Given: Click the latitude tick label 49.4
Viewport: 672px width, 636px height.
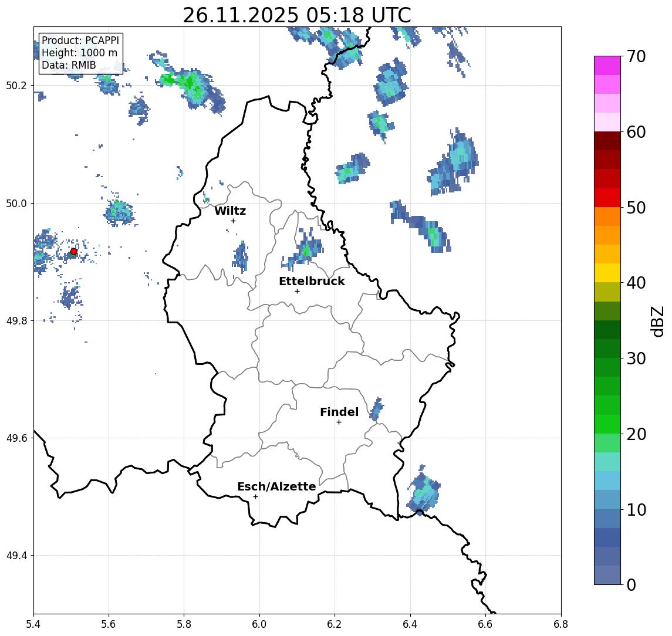Looking at the screenshot, I should pyautogui.click(x=16, y=556).
